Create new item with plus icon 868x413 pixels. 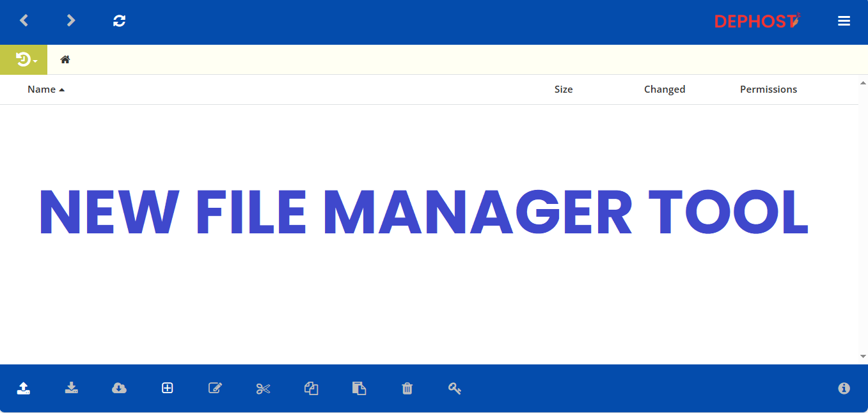click(168, 388)
